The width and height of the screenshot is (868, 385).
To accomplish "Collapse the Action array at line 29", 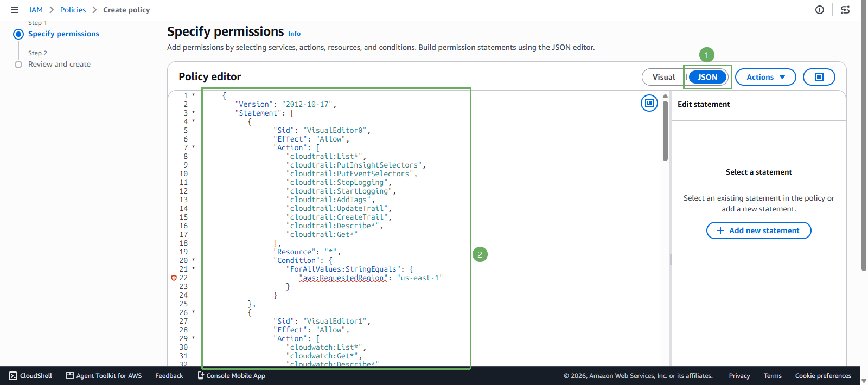I will (194, 338).
